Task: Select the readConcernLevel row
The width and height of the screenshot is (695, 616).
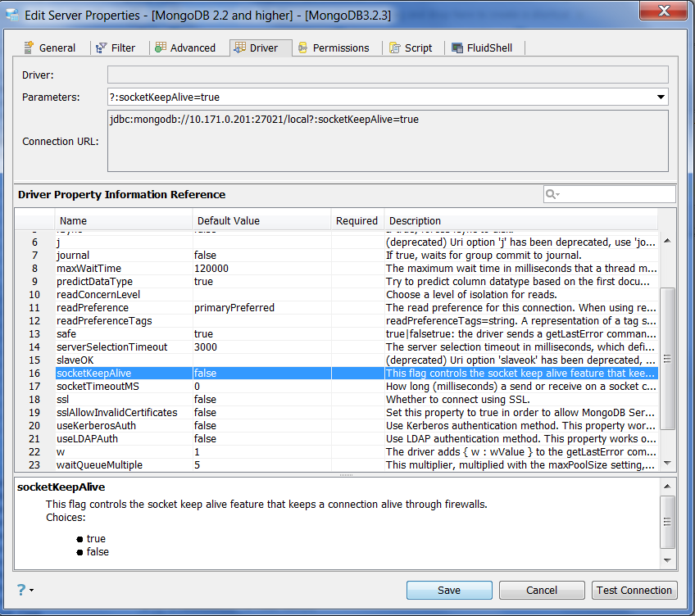Action: (x=337, y=295)
